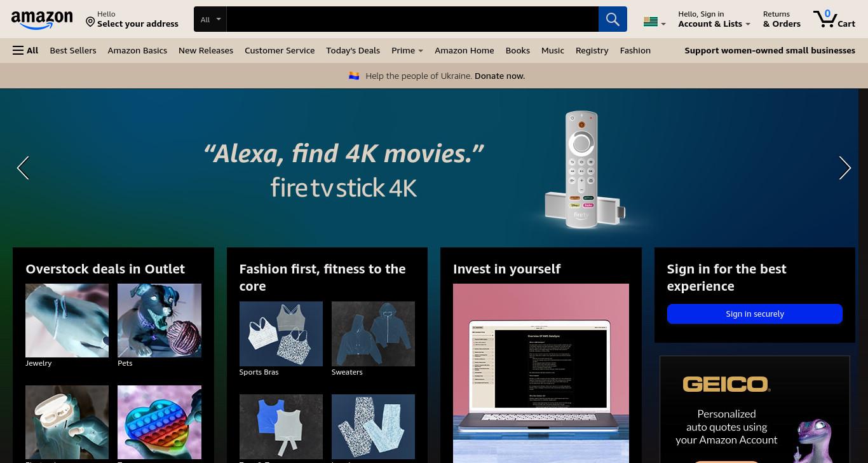The image size is (868, 463).
Task: Click Support women-owned small businesses link
Action: pos(770,50)
